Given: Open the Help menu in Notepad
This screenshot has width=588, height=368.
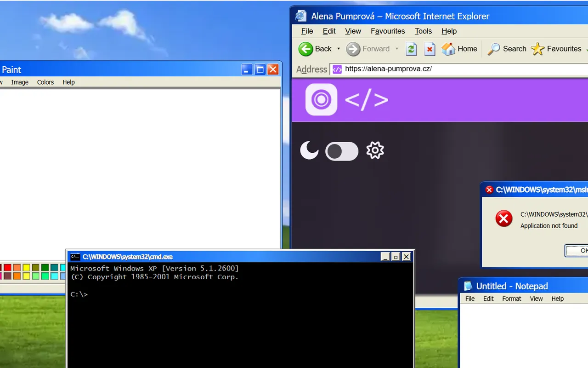Looking at the screenshot, I should (x=557, y=299).
